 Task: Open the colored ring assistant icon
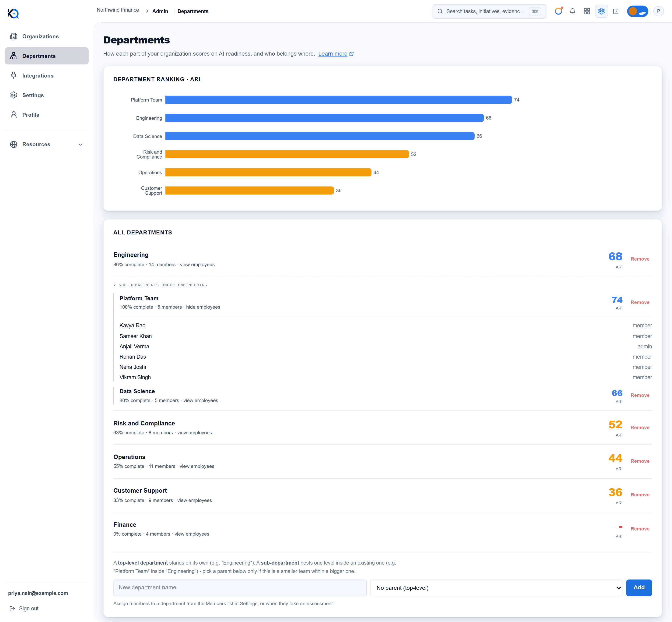[x=558, y=11]
